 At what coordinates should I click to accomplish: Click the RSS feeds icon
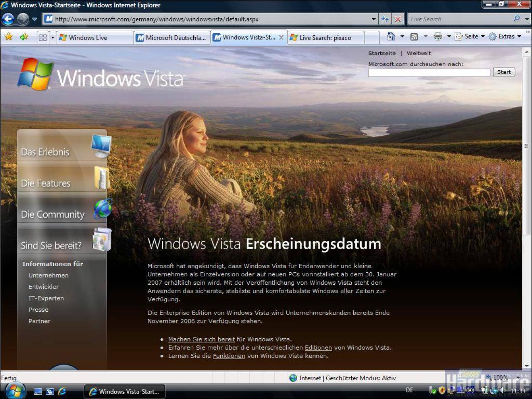pos(414,37)
